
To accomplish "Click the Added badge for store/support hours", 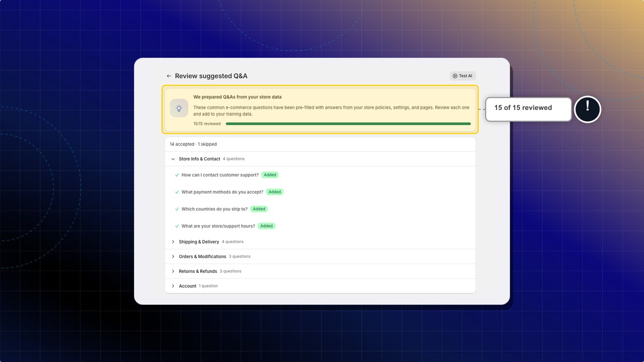I will [267, 226].
